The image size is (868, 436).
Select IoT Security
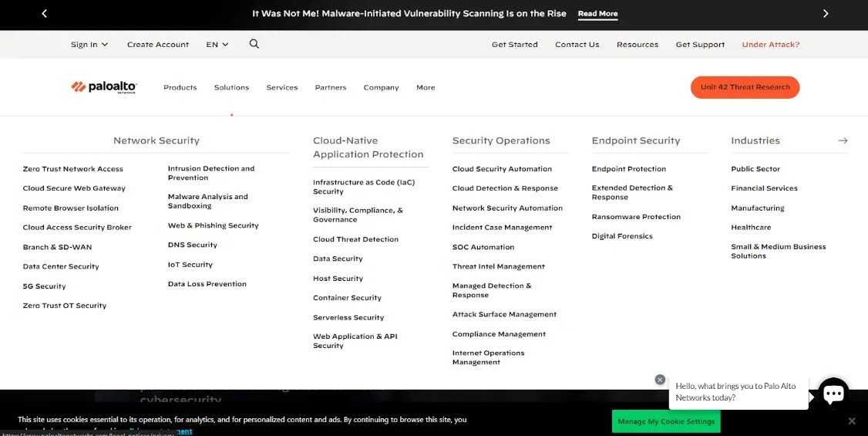click(190, 265)
